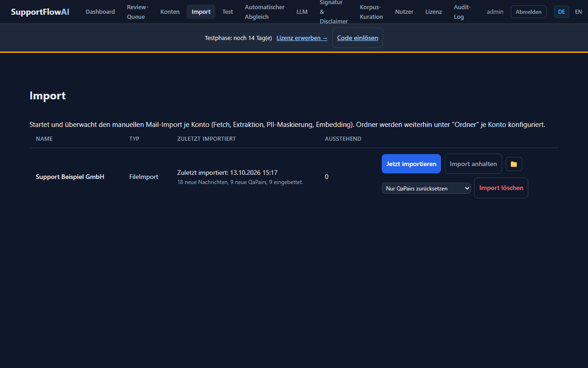Go to the Dashboard nav item

[100, 11]
